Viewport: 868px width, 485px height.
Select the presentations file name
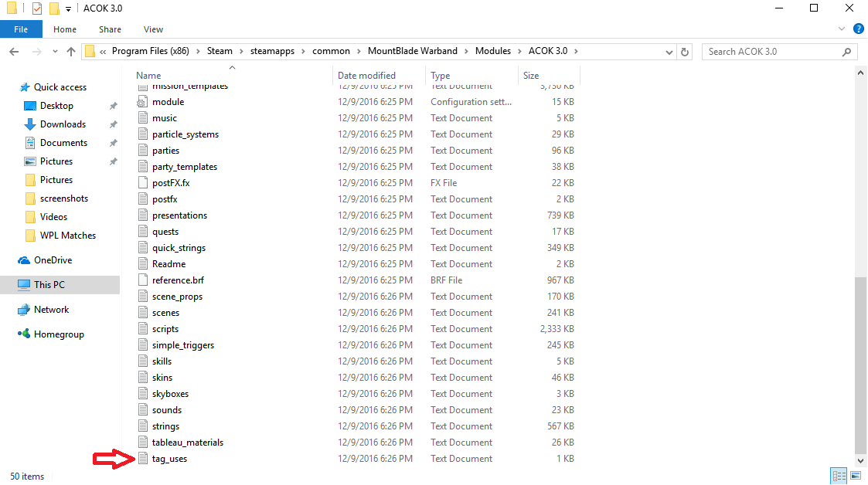pyautogui.click(x=179, y=215)
